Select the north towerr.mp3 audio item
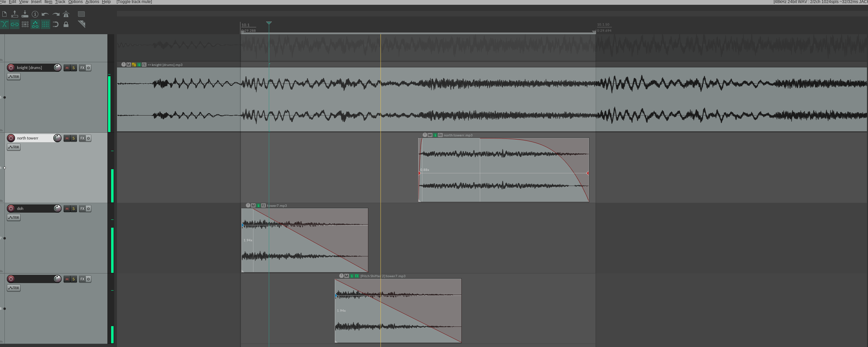868x347 pixels. pyautogui.click(x=503, y=170)
